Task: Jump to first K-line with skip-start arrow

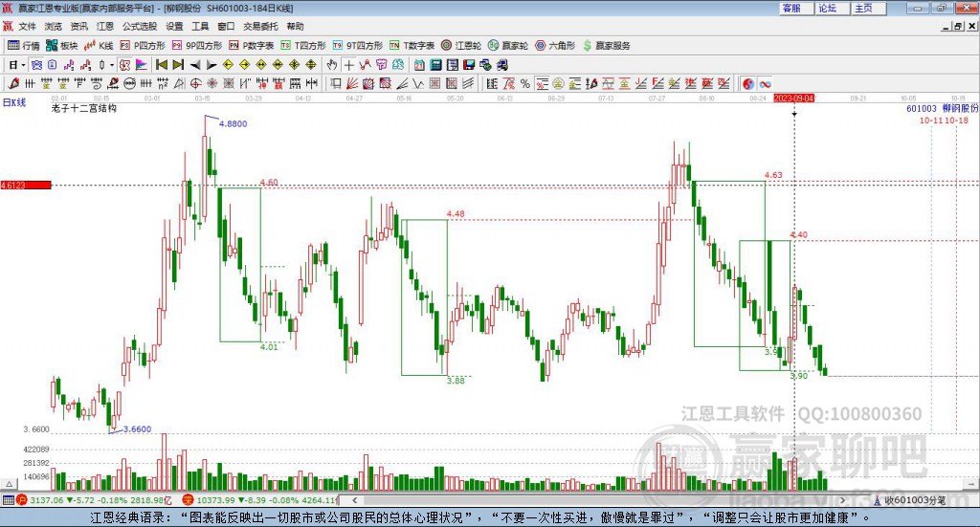Action: pyautogui.click(x=161, y=65)
